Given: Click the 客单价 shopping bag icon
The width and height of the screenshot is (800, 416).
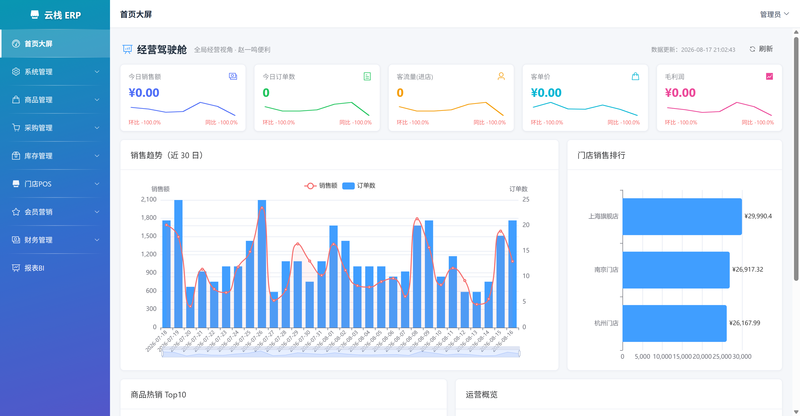Looking at the screenshot, I should coord(635,77).
